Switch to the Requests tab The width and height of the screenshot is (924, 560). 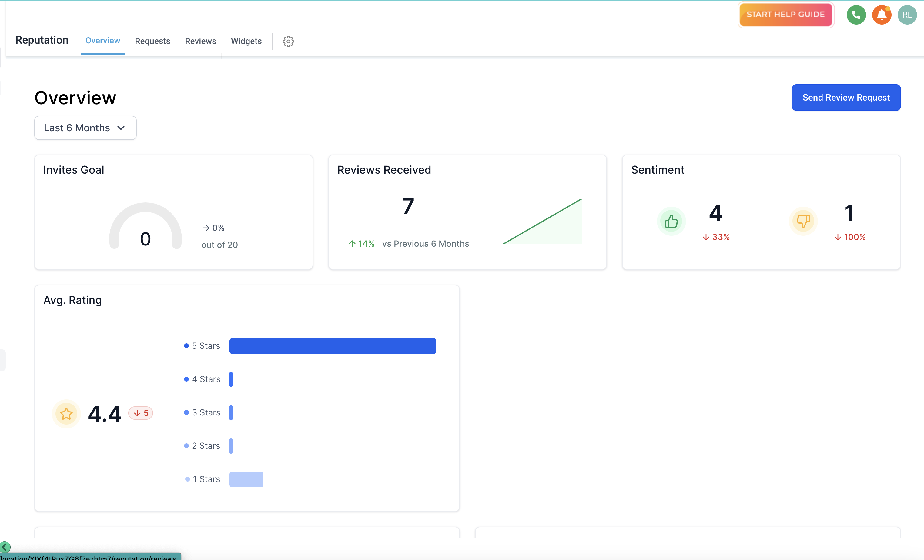pyautogui.click(x=152, y=41)
